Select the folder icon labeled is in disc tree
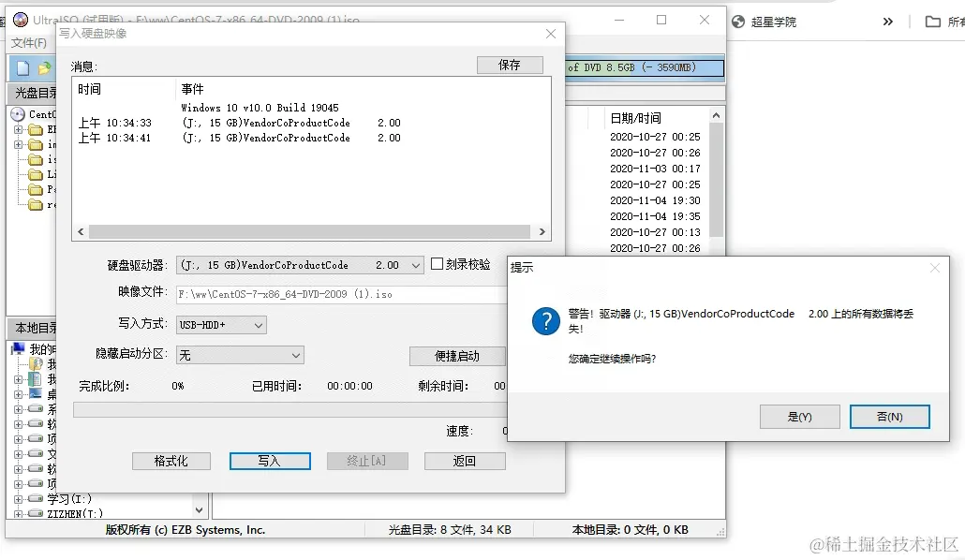Viewport: 965px width, 560px height. 36,160
